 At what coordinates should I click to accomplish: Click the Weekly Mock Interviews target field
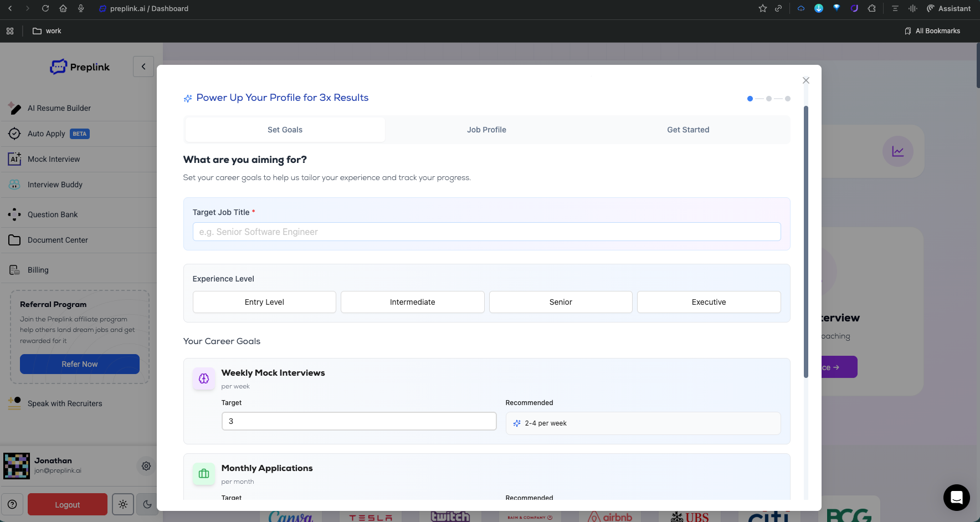[x=359, y=421]
